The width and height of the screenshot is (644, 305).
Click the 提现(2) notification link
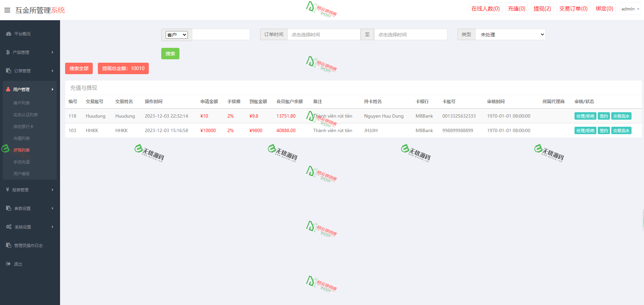(542, 9)
